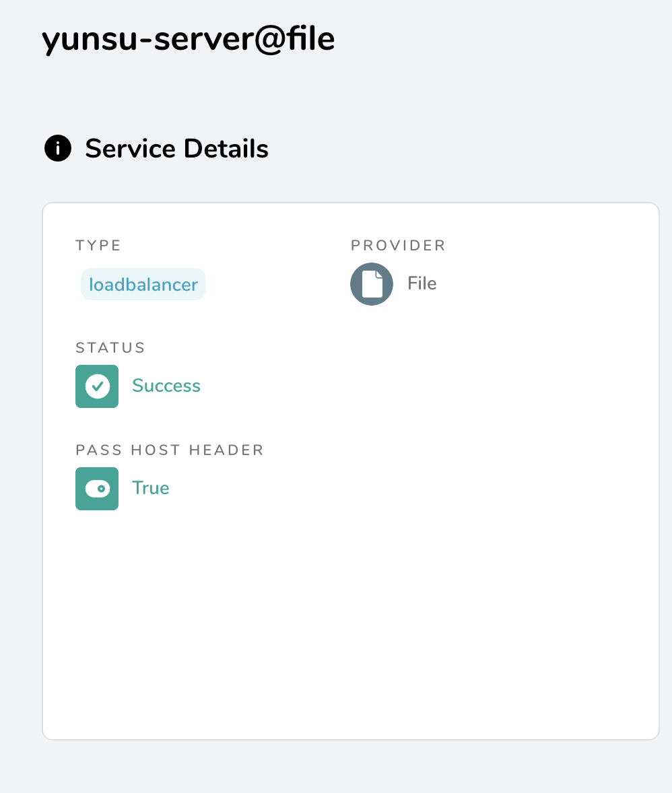This screenshot has width=672, height=793.
Task: Click the Success status text
Action: click(166, 386)
